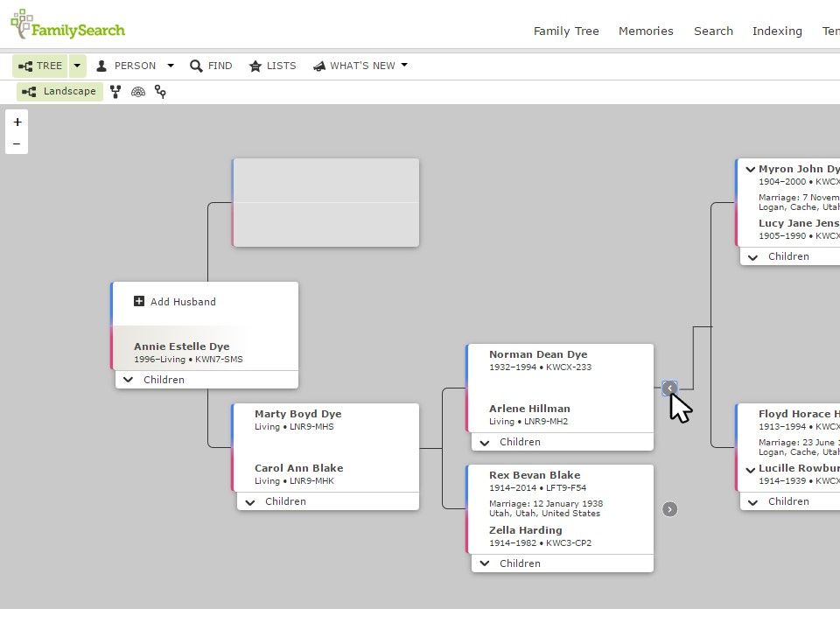Open Norman Dean Dye's person card
The width and height of the screenshot is (840, 630).
538,354
